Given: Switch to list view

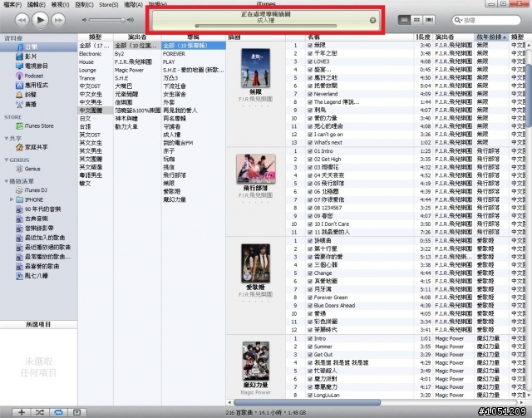Looking at the screenshot, I should click(404, 20).
